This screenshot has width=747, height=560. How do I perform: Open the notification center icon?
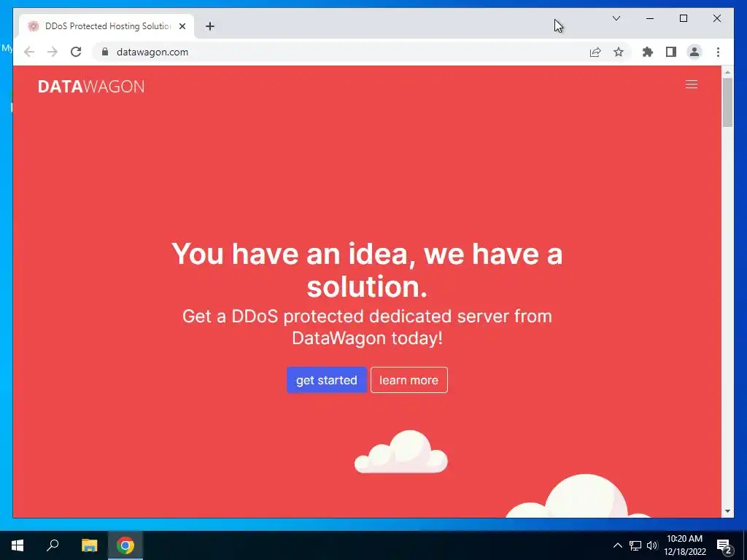pos(724,546)
